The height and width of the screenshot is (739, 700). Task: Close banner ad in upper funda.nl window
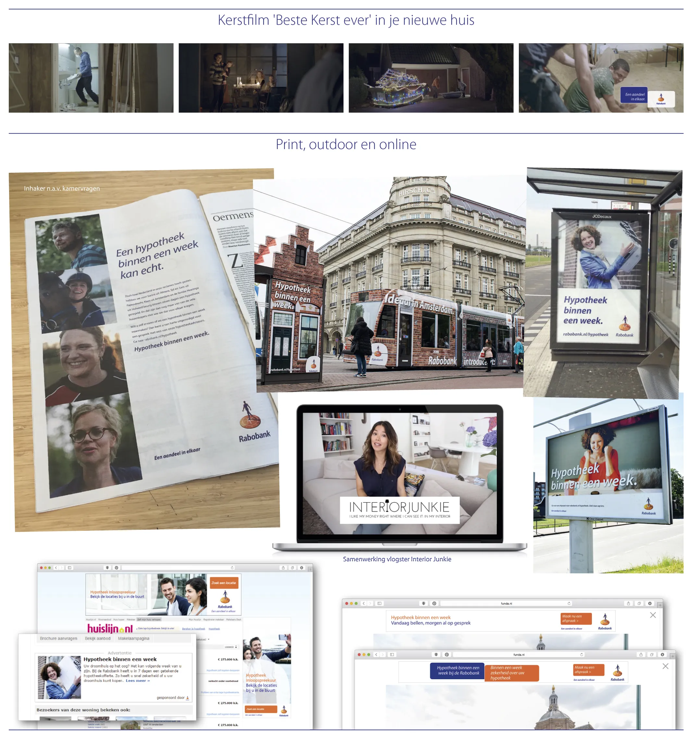pyautogui.click(x=653, y=615)
